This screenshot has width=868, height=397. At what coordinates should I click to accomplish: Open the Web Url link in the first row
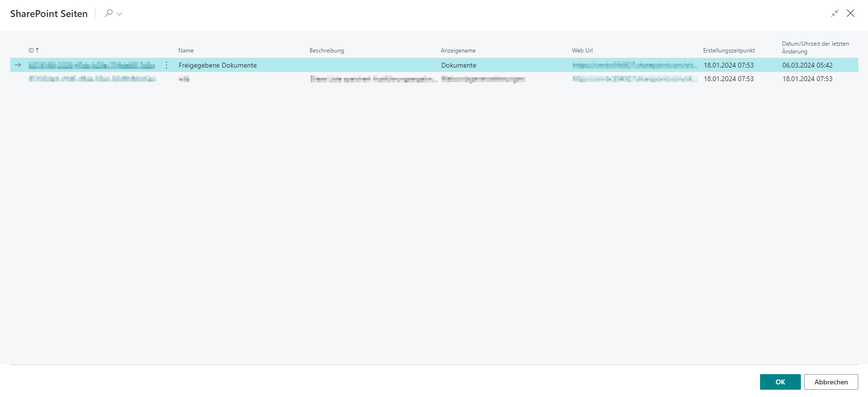pos(634,65)
